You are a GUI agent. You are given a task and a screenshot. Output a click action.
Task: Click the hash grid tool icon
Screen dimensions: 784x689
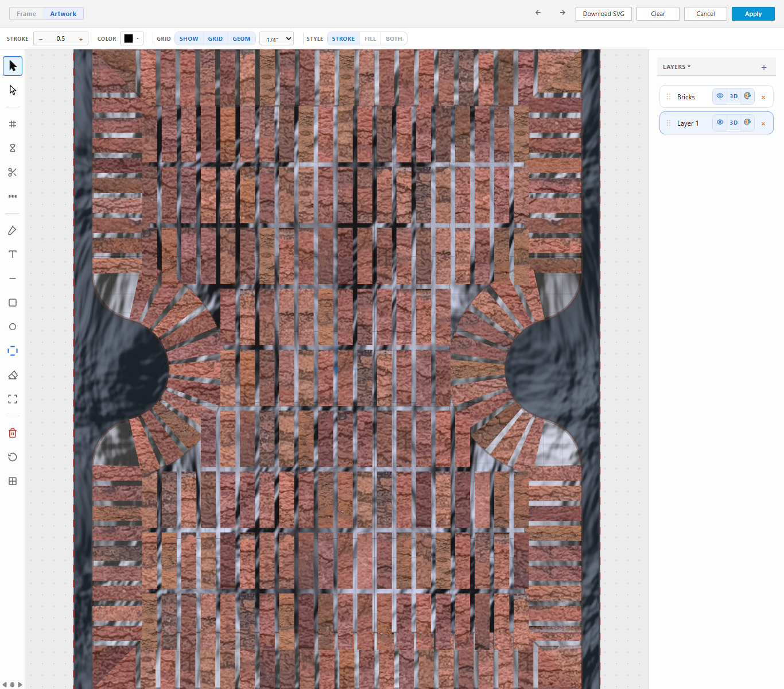point(13,124)
